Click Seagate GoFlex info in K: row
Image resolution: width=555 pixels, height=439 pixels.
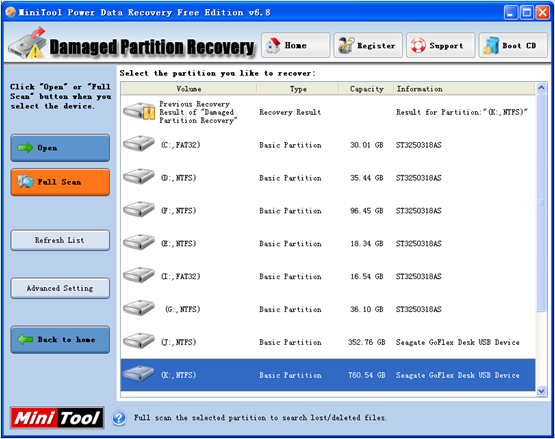pyautogui.click(x=458, y=375)
